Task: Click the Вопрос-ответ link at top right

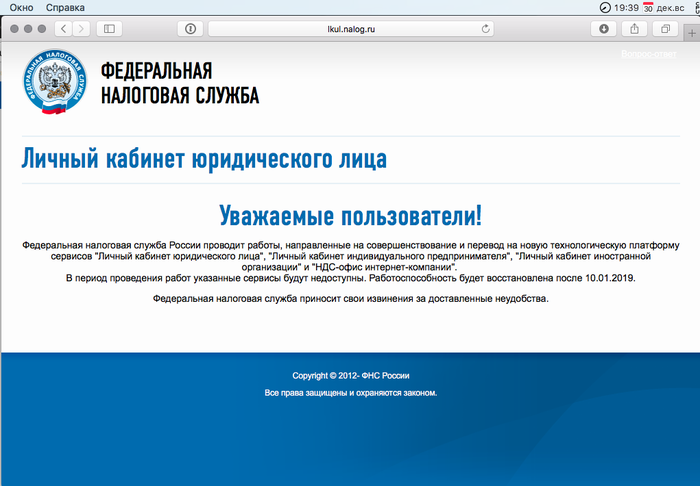Action: pos(649,53)
